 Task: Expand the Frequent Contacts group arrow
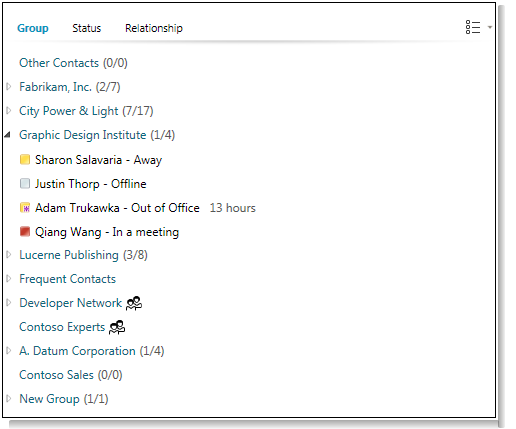point(9,279)
